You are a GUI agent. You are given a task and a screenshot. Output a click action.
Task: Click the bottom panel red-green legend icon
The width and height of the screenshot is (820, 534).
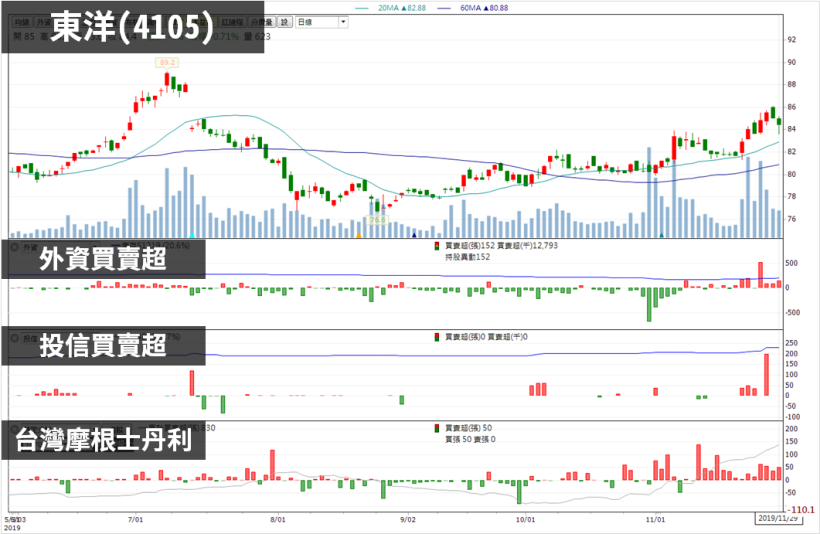click(x=437, y=428)
